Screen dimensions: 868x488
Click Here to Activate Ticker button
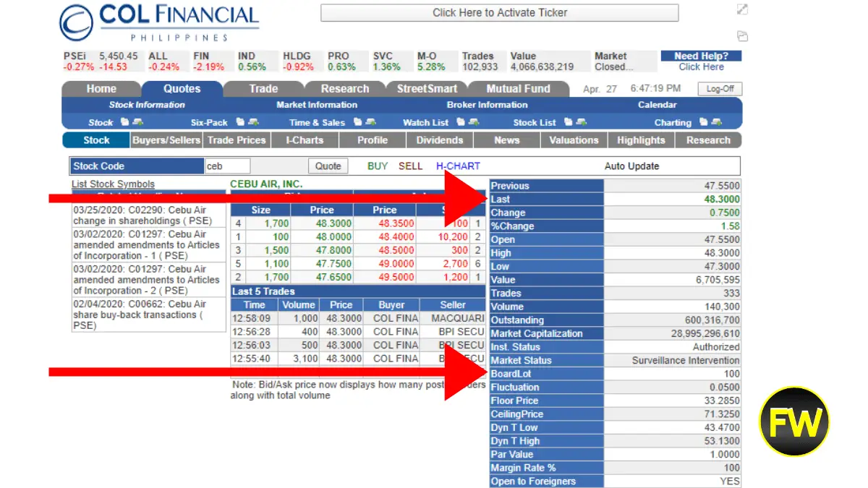tap(500, 12)
